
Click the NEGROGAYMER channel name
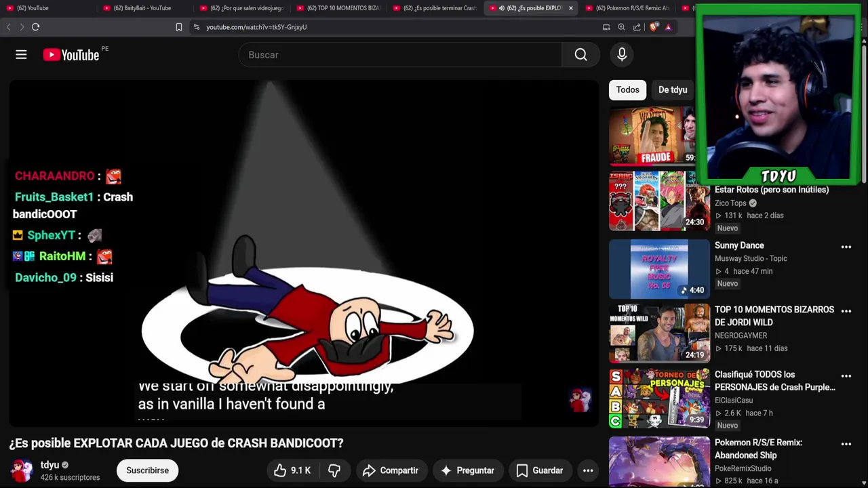(x=741, y=335)
